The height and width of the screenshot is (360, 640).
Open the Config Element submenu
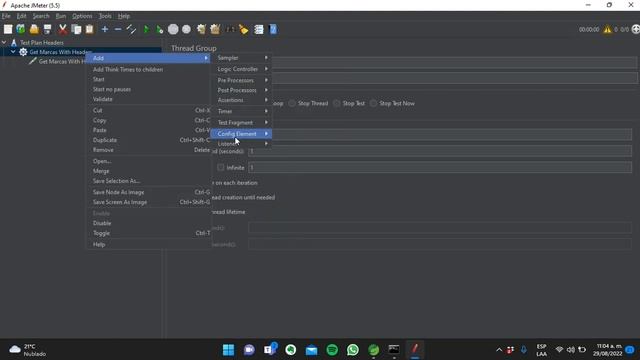tap(241, 134)
